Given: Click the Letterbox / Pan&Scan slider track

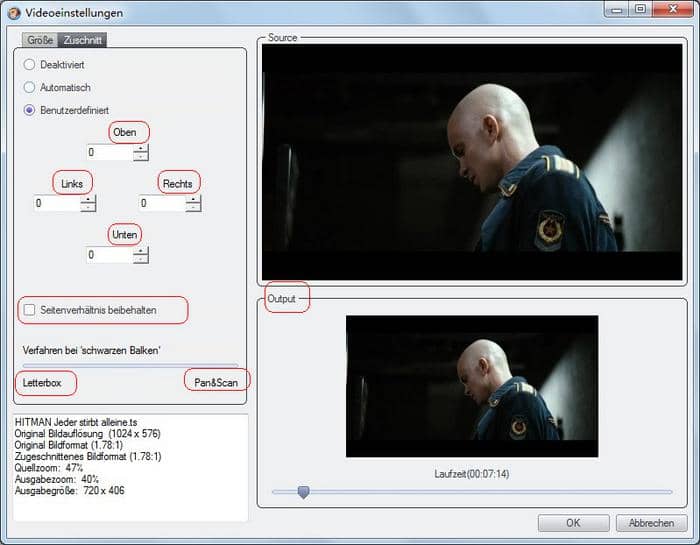Looking at the screenshot, I should (x=131, y=366).
